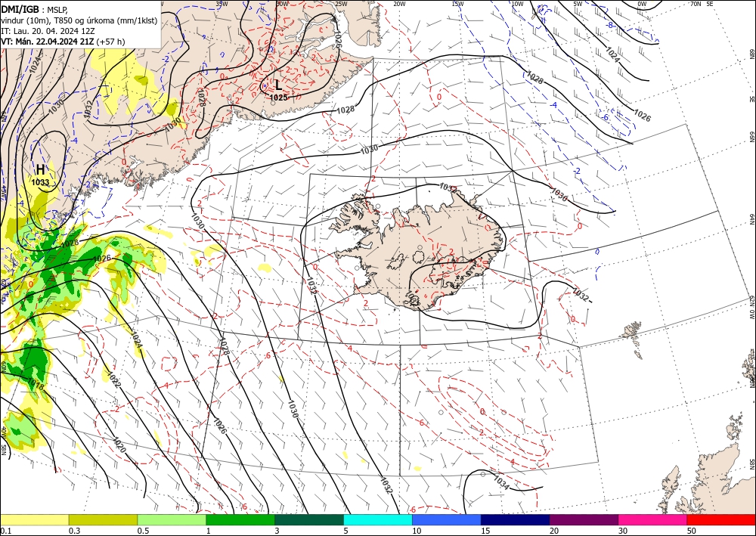Select the red 50+ legend swatch

721,519
